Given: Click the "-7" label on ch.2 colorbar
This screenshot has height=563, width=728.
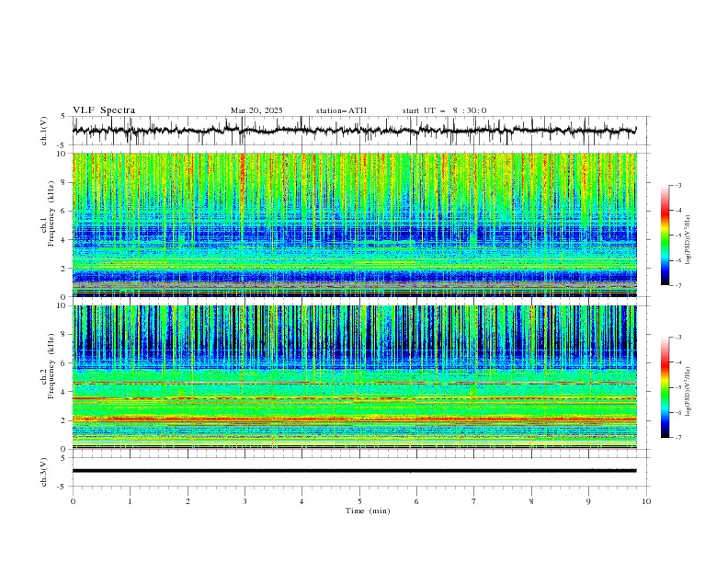Looking at the screenshot, I should pyautogui.click(x=677, y=438).
